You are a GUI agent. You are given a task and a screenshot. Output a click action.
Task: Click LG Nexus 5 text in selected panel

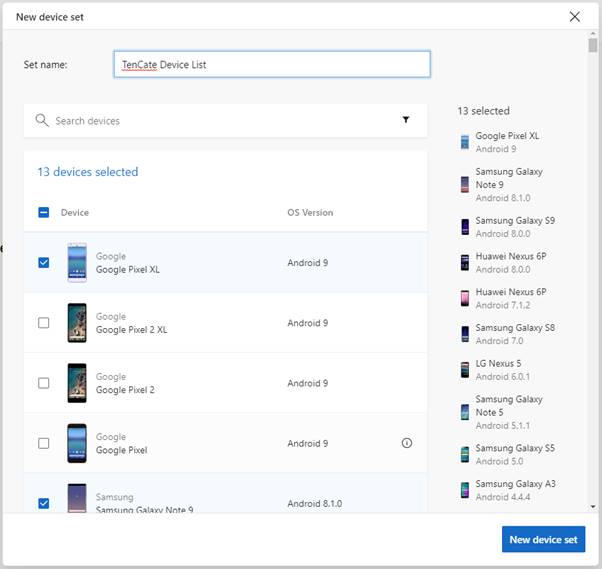point(498,363)
